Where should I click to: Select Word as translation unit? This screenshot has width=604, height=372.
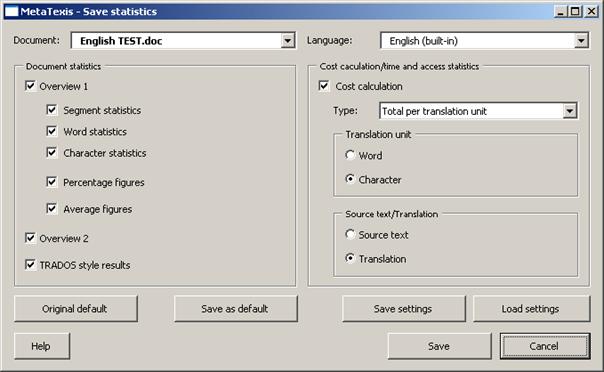(x=350, y=155)
